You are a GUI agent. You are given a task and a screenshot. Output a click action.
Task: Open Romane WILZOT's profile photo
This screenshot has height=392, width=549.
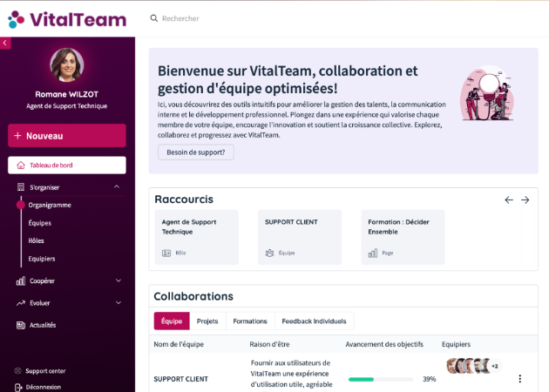[67, 64]
